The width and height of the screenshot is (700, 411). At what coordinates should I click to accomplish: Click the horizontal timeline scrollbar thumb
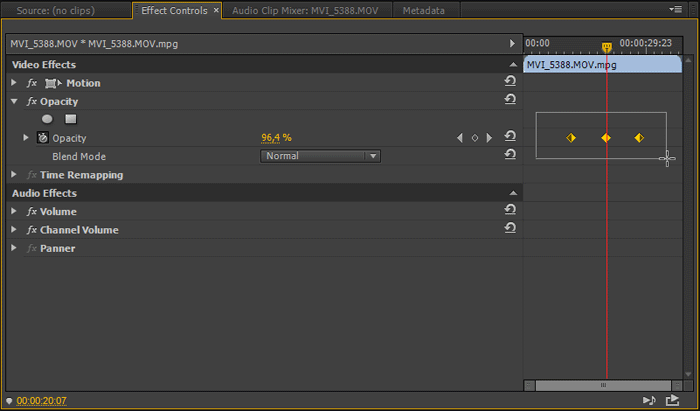pos(603,385)
